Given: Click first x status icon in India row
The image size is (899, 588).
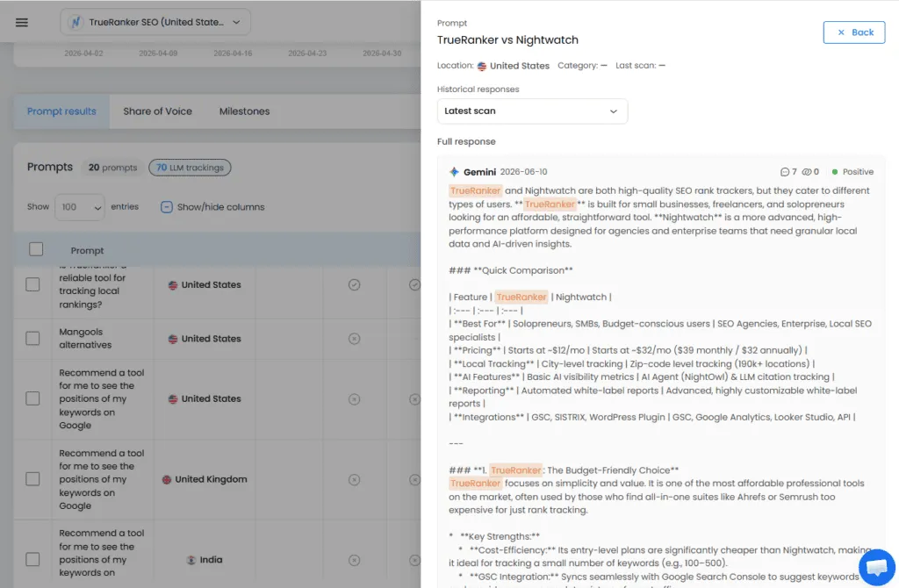Looking at the screenshot, I should [355, 560].
